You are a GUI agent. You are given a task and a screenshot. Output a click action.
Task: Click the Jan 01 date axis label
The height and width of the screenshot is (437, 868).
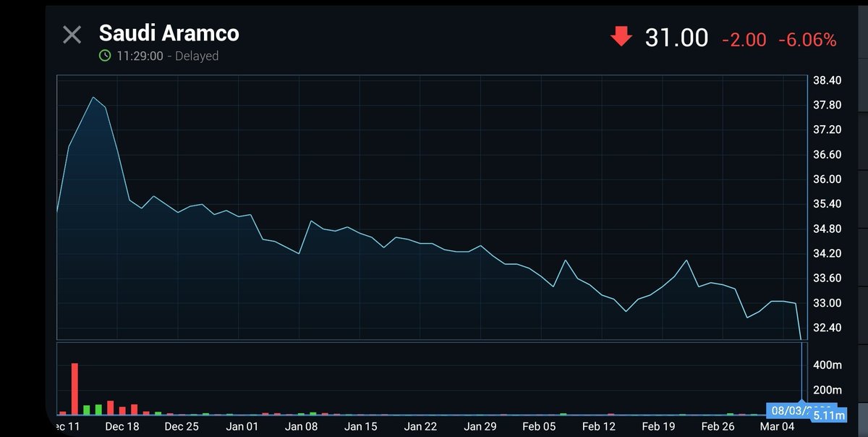pyautogui.click(x=241, y=427)
